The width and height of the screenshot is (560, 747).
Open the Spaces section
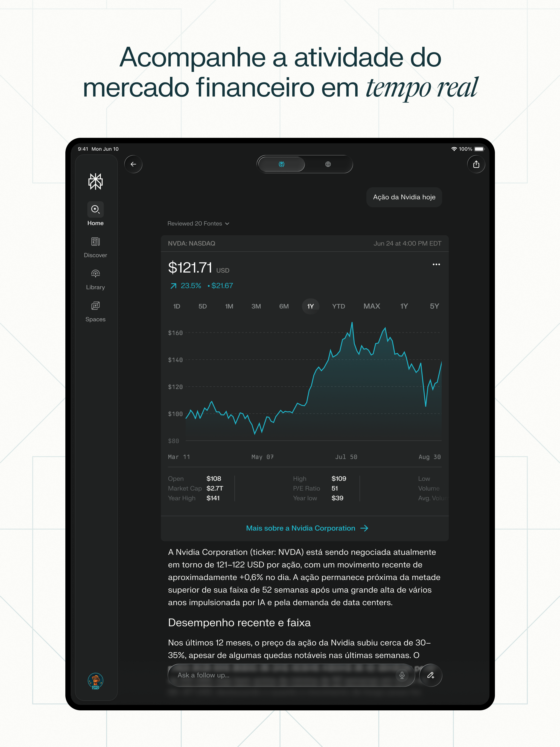tap(96, 310)
